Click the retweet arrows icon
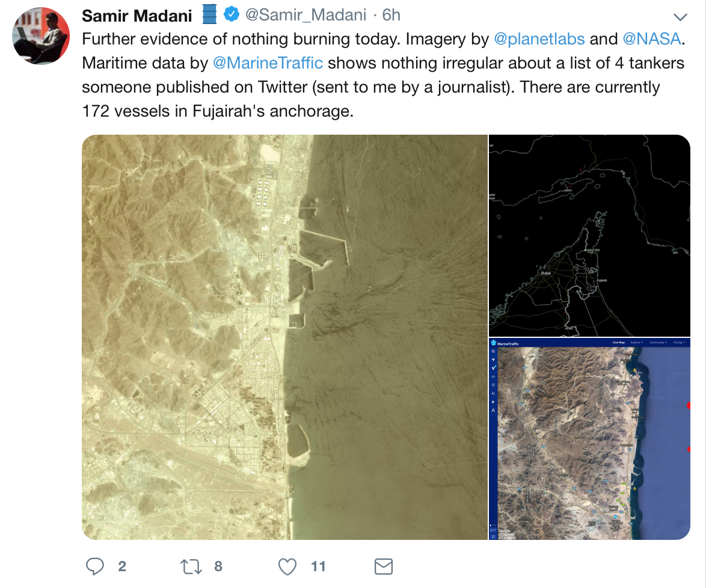Viewport: 706px width, 588px height. tap(191, 566)
